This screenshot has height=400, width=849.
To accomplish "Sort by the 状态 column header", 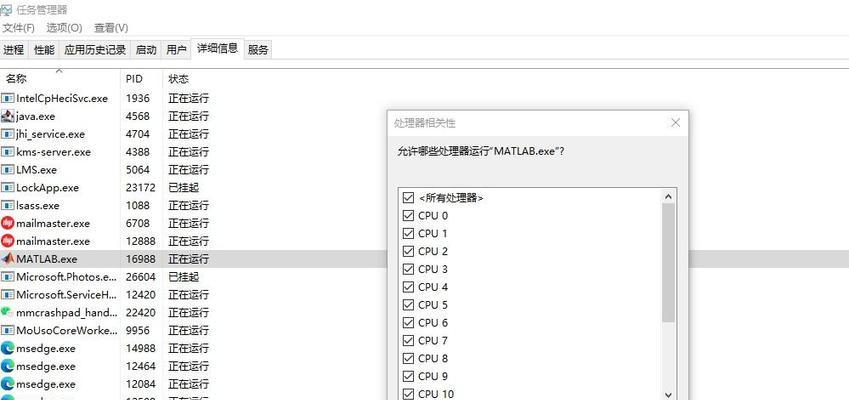I will pyautogui.click(x=179, y=79).
